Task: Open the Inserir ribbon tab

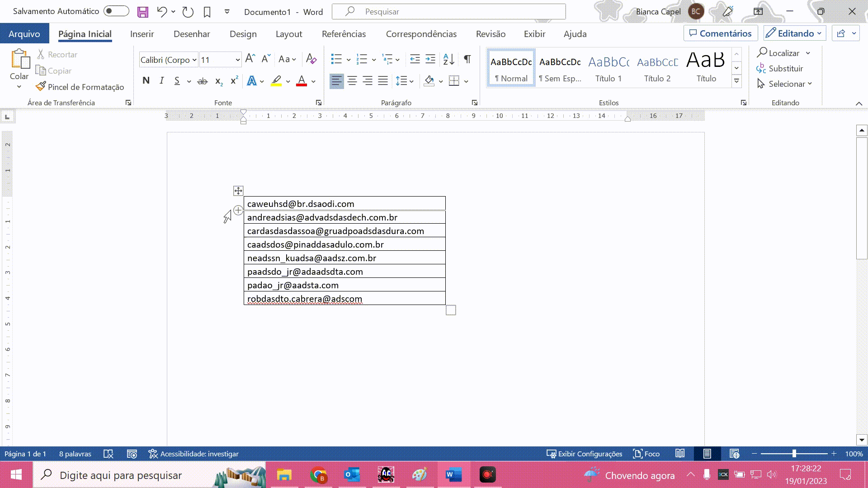Action: [142, 34]
